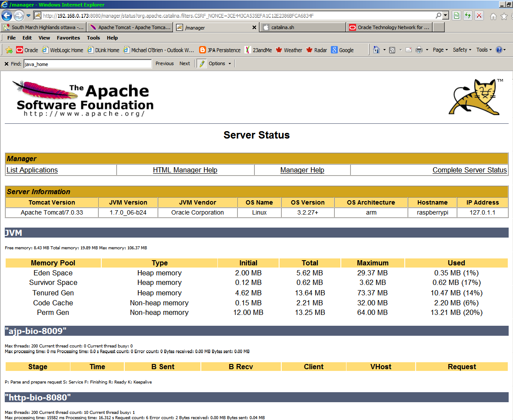Open the List Applications link
The height and width of the screenshot is (420, 513).
point(32,170)
